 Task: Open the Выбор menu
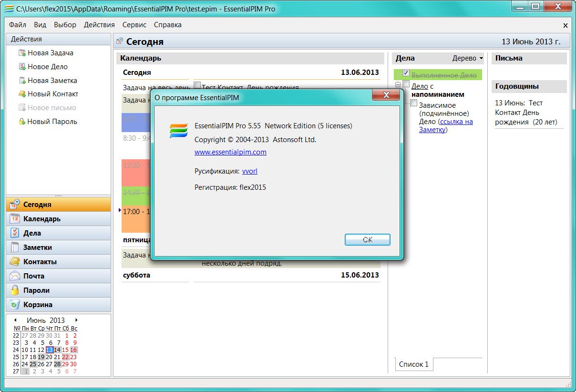click(x=65, y=25)
